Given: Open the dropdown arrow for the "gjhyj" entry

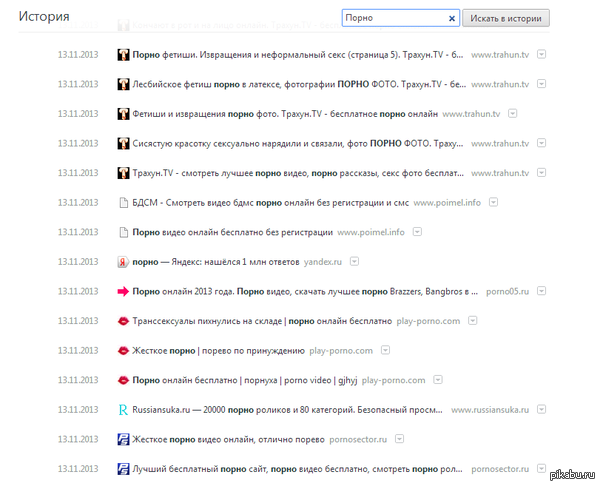Looking at the screenshot, I should [x=438, y=380].
